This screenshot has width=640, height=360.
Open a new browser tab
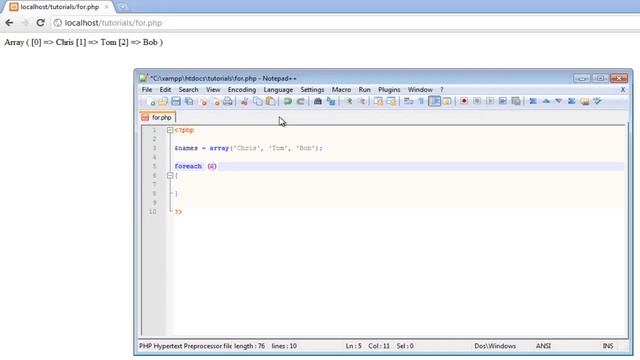coord(122,7)
